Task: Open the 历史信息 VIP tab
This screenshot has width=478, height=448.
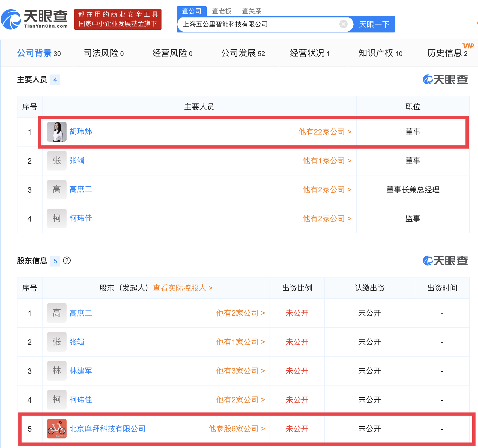Action: 448,53
